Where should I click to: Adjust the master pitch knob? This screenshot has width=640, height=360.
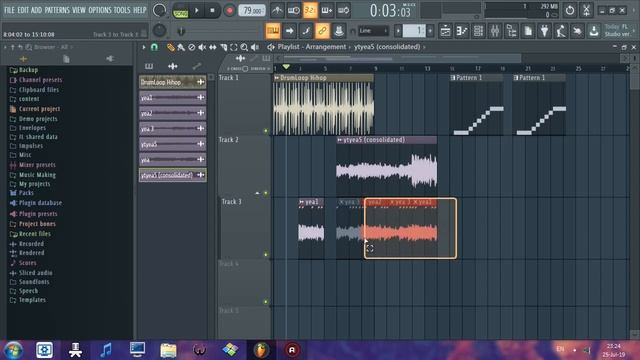pos(159,31)
